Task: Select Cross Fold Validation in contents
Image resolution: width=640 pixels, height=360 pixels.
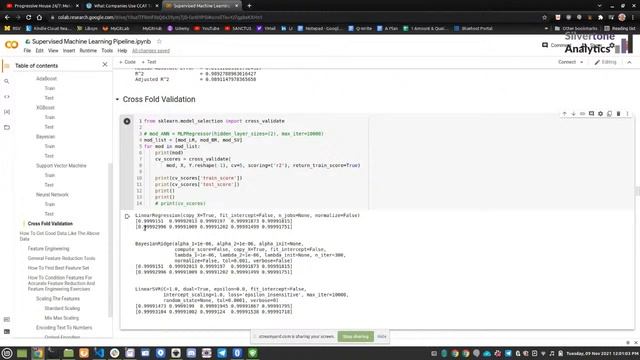Action: [x=50, y=224]
